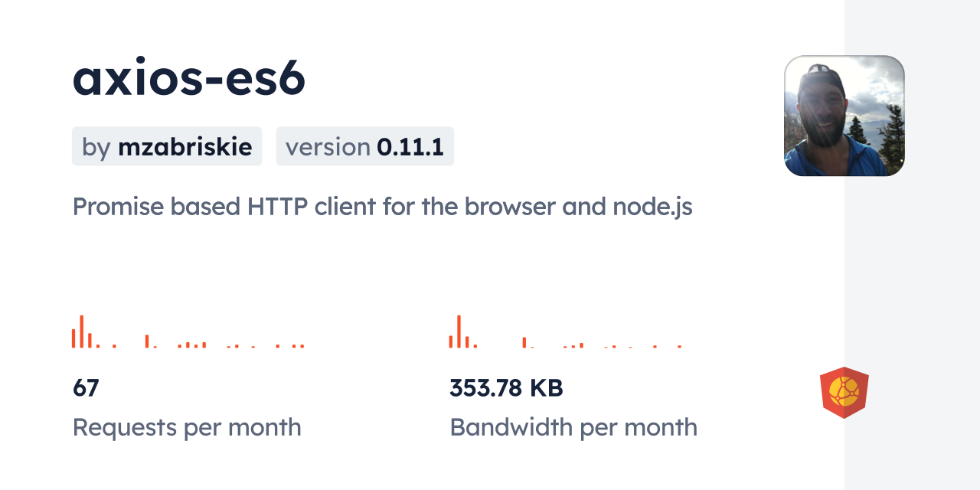The height and width of the screenshot is (490, 980).
Task: Select the 67 requests count
Action: click(x=86, y=388)
